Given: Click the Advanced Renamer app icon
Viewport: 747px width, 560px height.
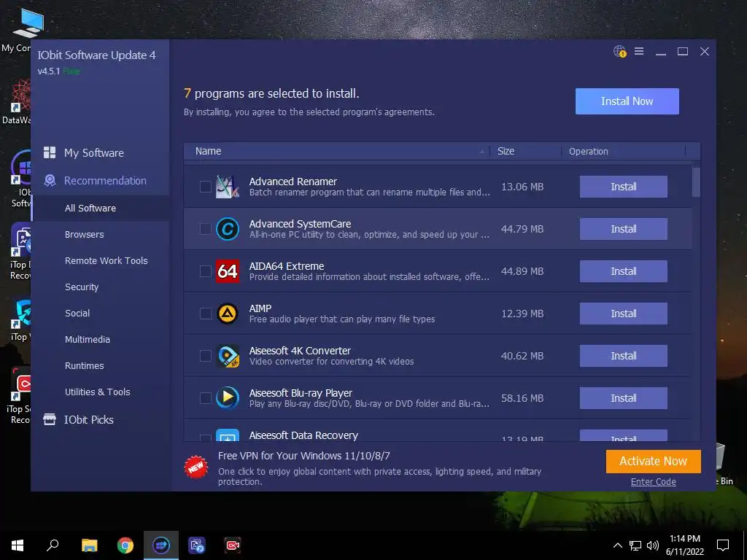Looking at the screenshot, I should [228, 187].
